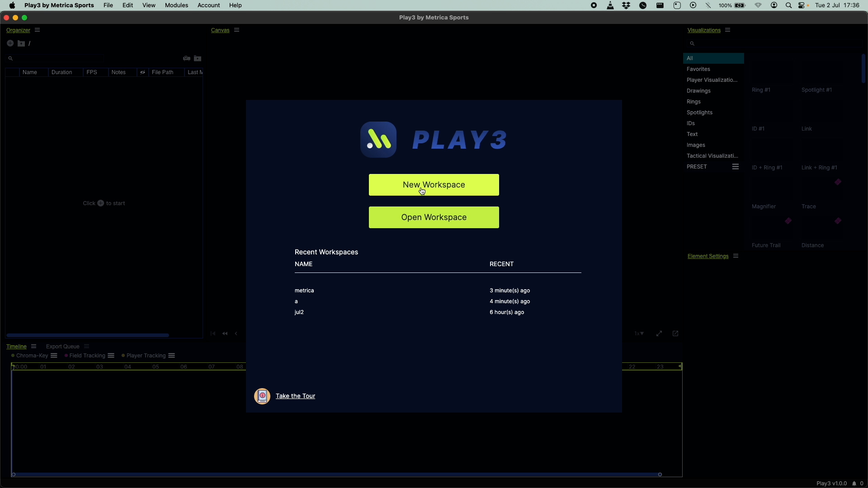Select the Rings category
This screenshot has width=868, height=488.
713,102
